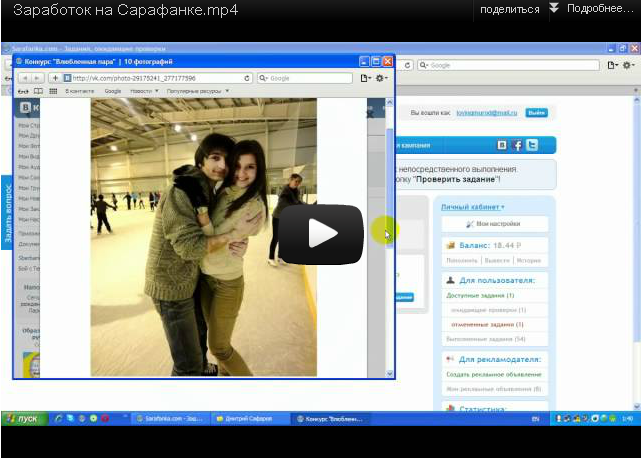642x458 pixels.
Task: Switch to Конкурс taskbar window
Action: pyautogui.click(x=330, y=419)
